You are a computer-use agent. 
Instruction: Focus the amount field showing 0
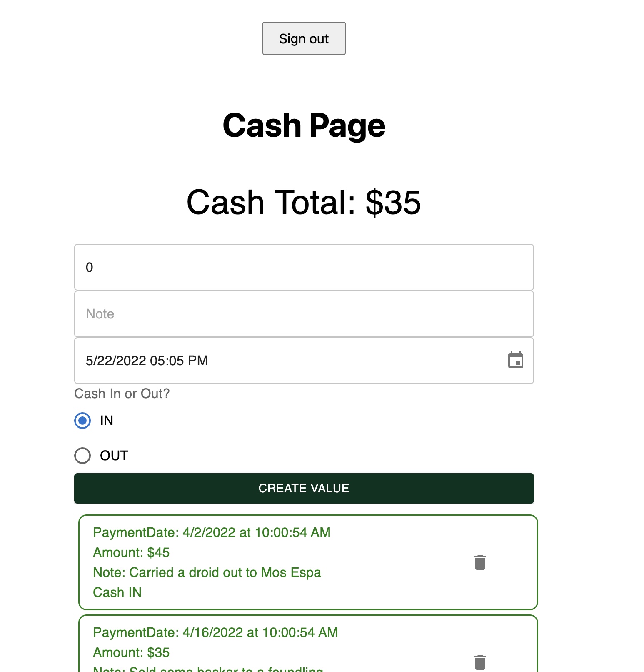coord(304,267)
